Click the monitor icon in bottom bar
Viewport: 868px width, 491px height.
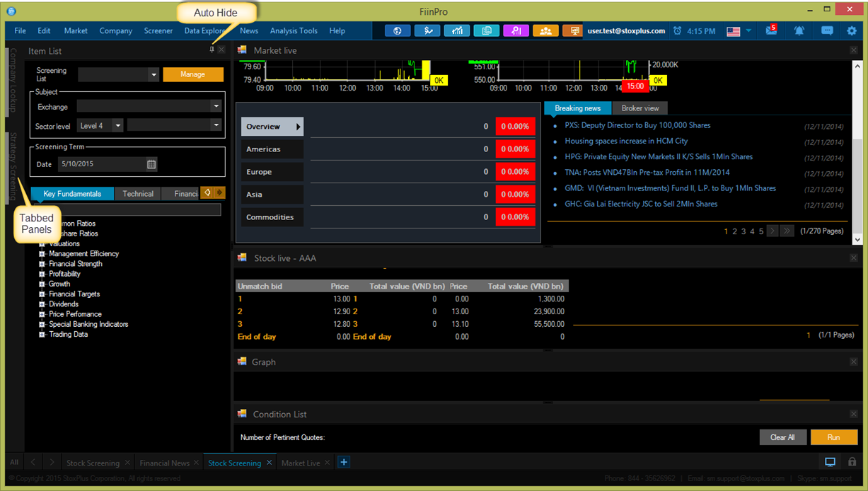click(830, 462)
